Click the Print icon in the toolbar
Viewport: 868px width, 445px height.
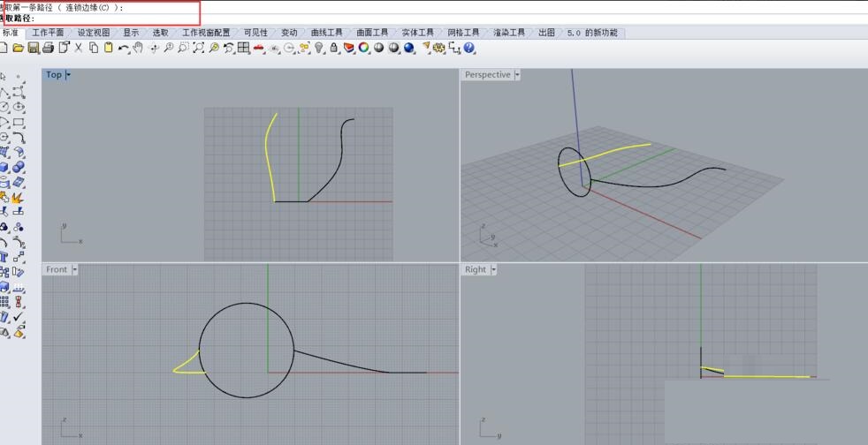(48, 48)
